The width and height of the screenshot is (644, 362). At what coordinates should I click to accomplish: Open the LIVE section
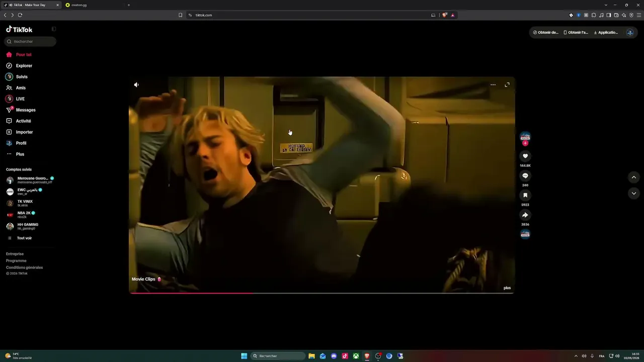click(x=15, y=99)
